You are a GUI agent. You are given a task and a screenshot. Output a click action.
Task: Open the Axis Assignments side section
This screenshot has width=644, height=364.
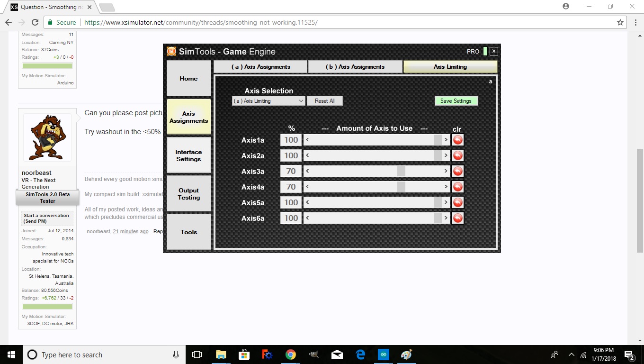tap(188, 117)
